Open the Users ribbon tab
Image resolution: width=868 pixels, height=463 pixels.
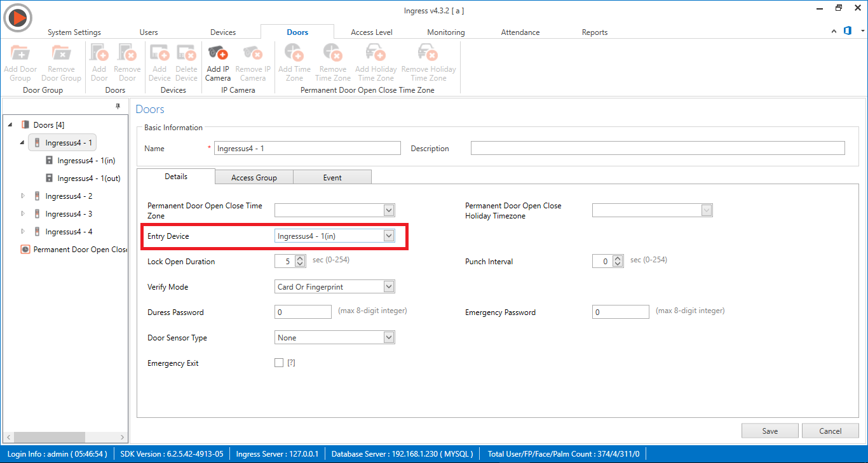tap(149, 32)
